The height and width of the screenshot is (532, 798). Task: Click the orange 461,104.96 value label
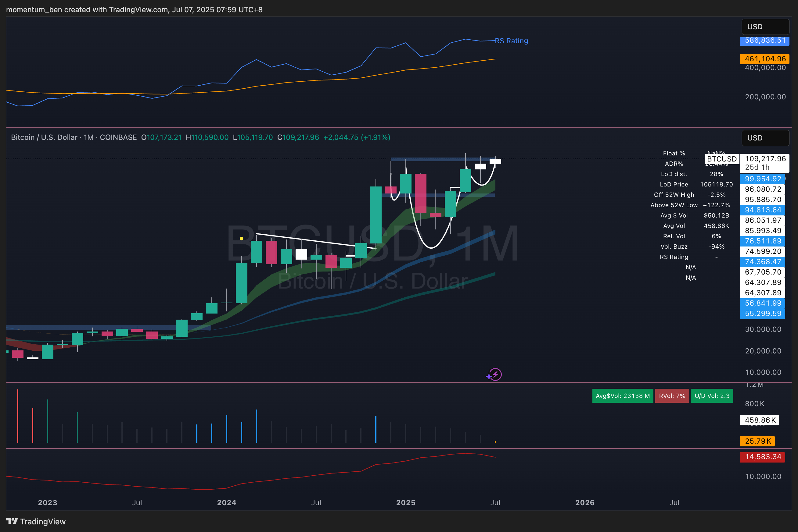pos(765,59)
